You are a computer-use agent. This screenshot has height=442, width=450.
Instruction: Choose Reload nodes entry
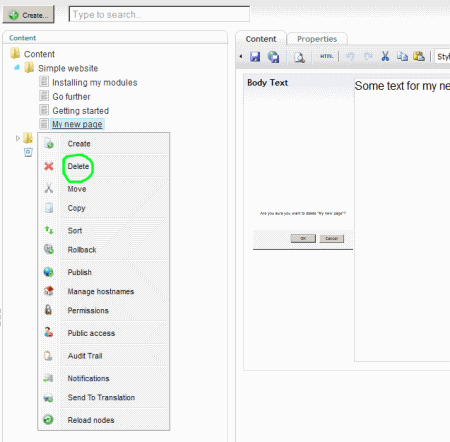91,420
